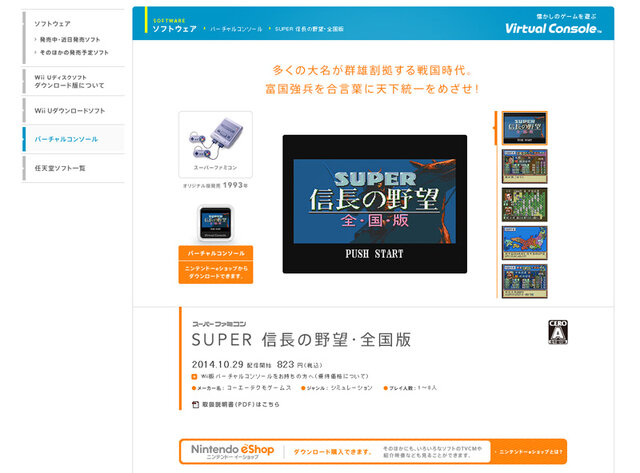640x473 pixels.
Task: Click the main game title screenshot
Action: [375, 204]
